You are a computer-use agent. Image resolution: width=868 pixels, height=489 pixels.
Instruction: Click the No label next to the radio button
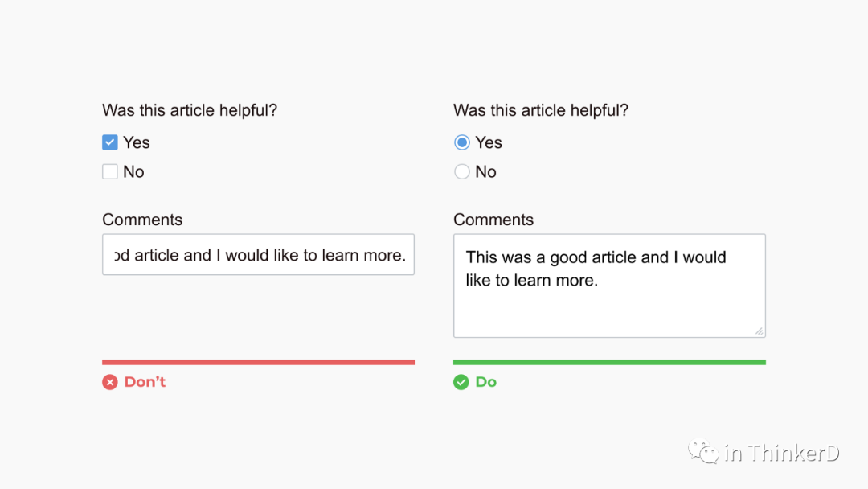(x=486, y=171)
